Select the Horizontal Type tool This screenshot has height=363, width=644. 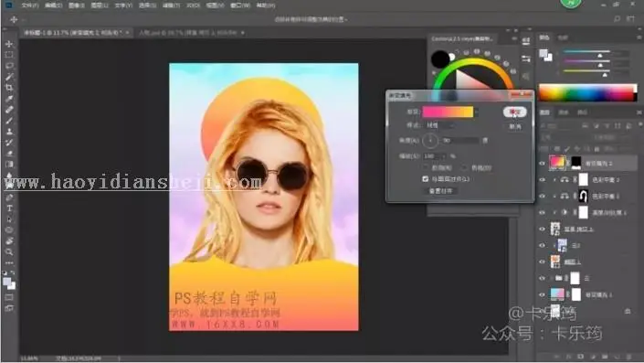coord(9,208)
